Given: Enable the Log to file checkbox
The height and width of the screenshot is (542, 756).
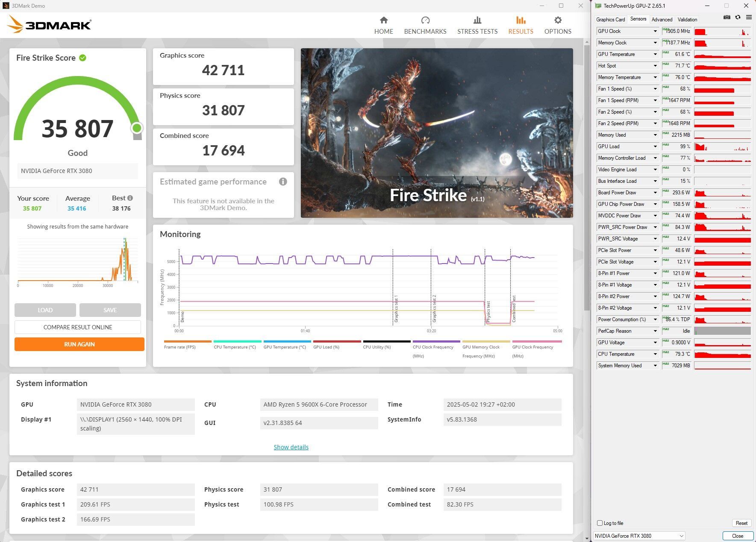Looking at the screenshot, I should tap(600, 523).
